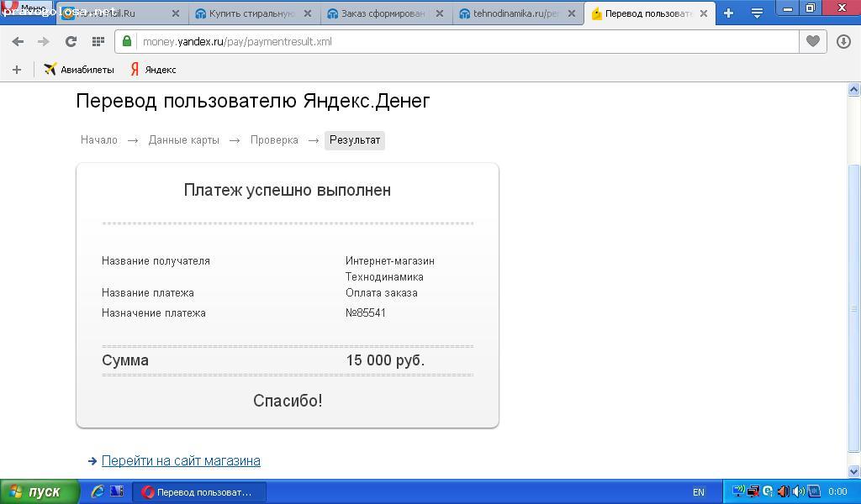Open the tab list menu icon
Viewport: 861px width, 504px height.
pyautogui.click(x=757, y=13)
